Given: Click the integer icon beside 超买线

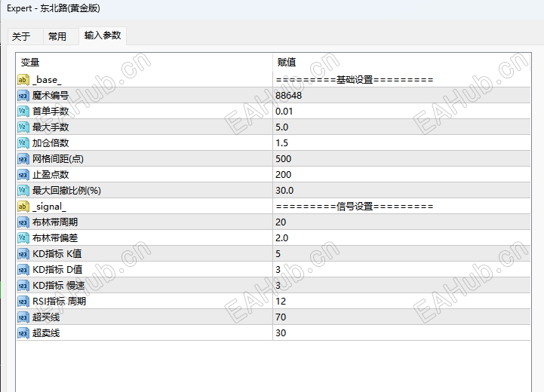Looking at the screenshot, I should [x=23, y=317].
